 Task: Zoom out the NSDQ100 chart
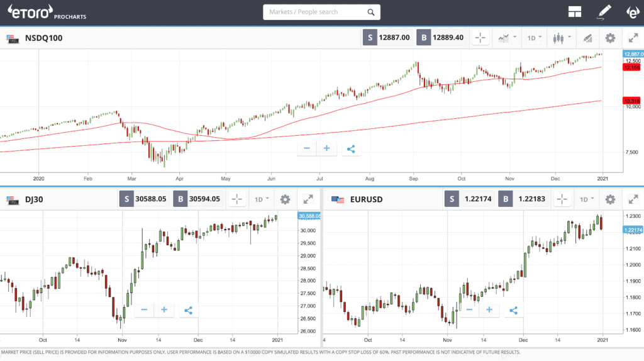(307, 148)
